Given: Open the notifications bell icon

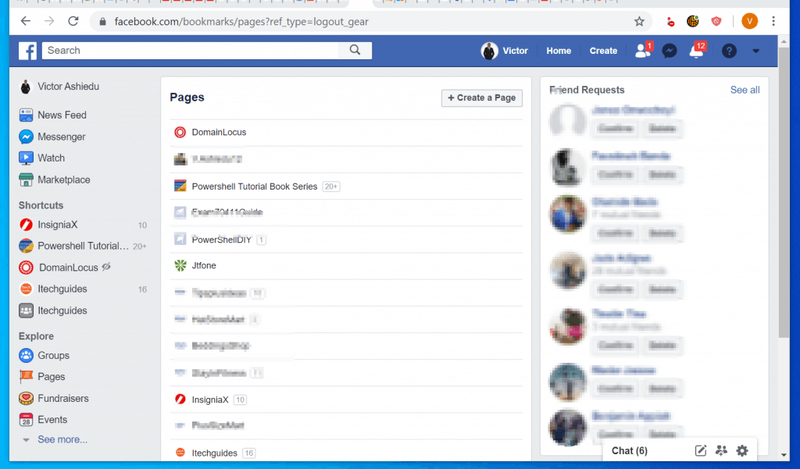Looking at the screenshot, I should (696, 51).
